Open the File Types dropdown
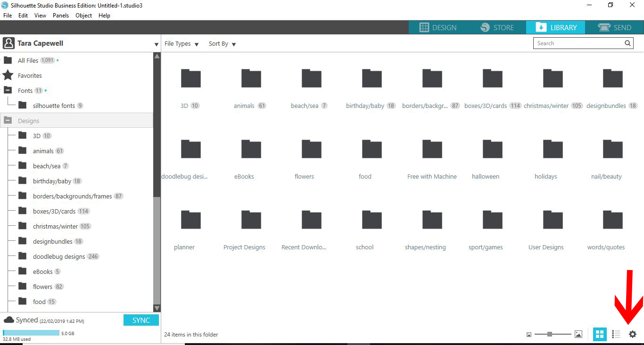 (x=182, y=44)
